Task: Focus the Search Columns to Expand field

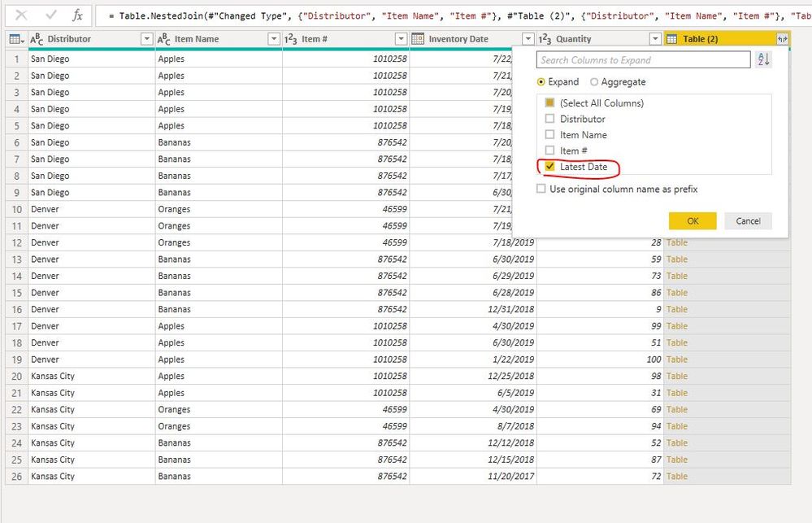Action: 643,59
